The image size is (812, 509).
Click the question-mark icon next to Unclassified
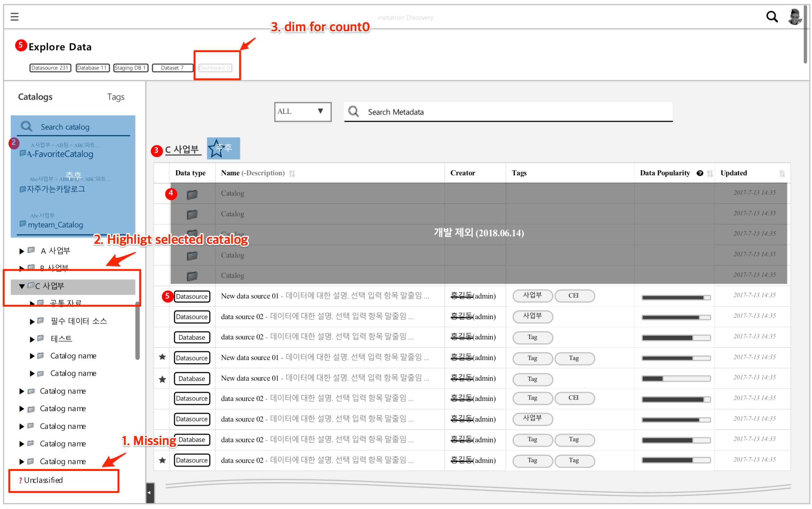pyautogui.click(x=20, y=480)
